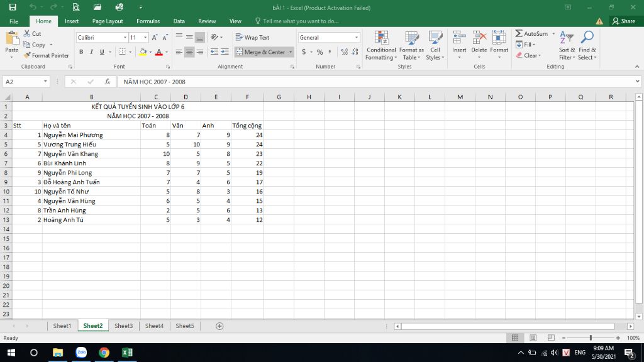Switch to the Insert ribbon tab
The image size is (644, 362).
point(72,21)
